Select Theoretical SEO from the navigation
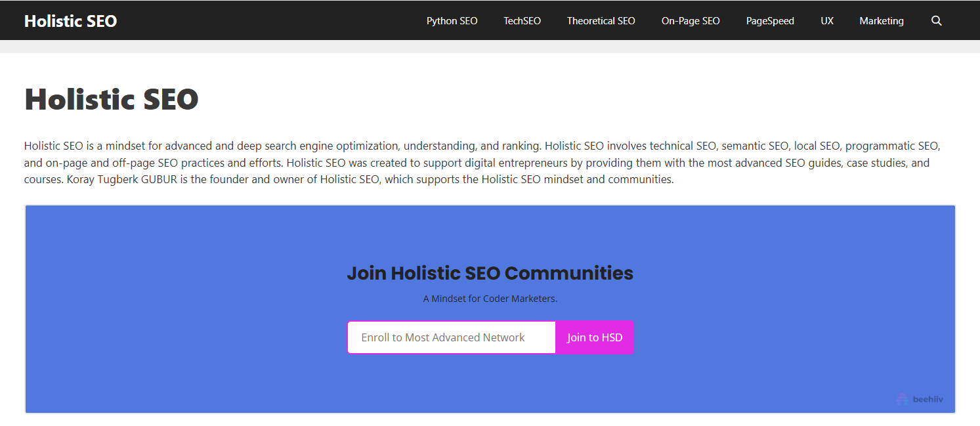980x426 pixels. [601, 20]
